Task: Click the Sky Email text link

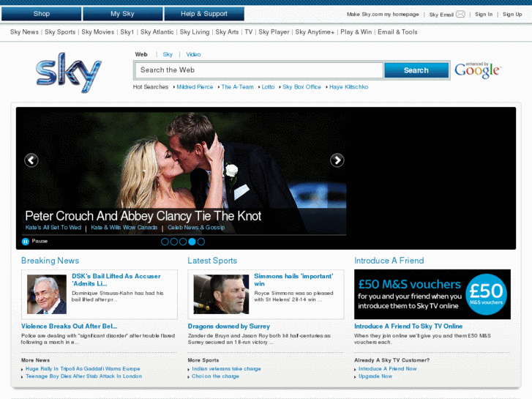Action: 441,15
